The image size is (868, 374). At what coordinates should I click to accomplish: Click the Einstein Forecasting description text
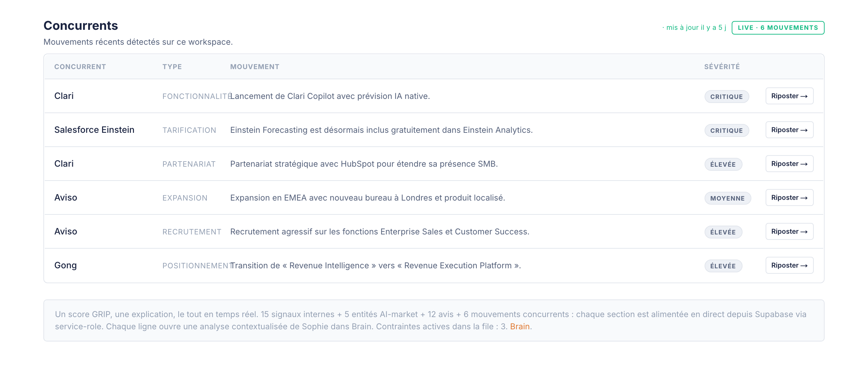click(381, 130)
